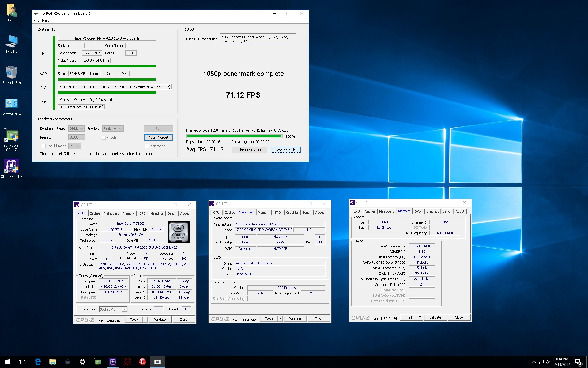Click the CPU-Z Memory window title icon

[x=352, y=203]
